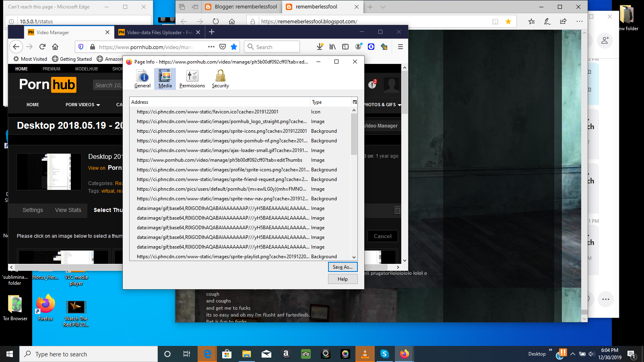644x362 pixels.
Task: Click the notifications alert icon with badge
Action: pos(372,84)
